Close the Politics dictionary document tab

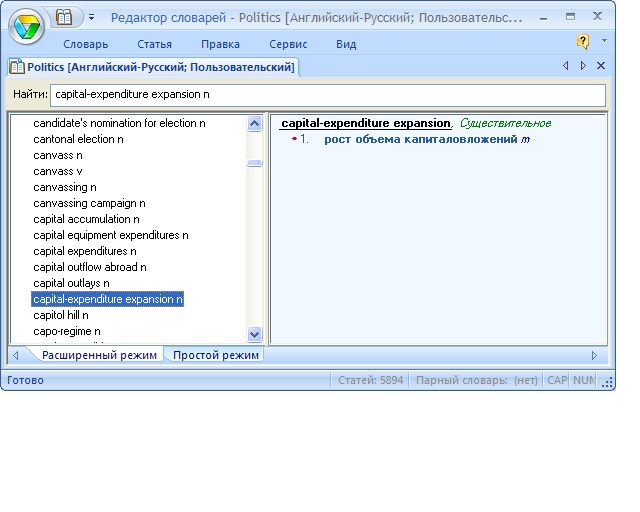click(601, 66)
